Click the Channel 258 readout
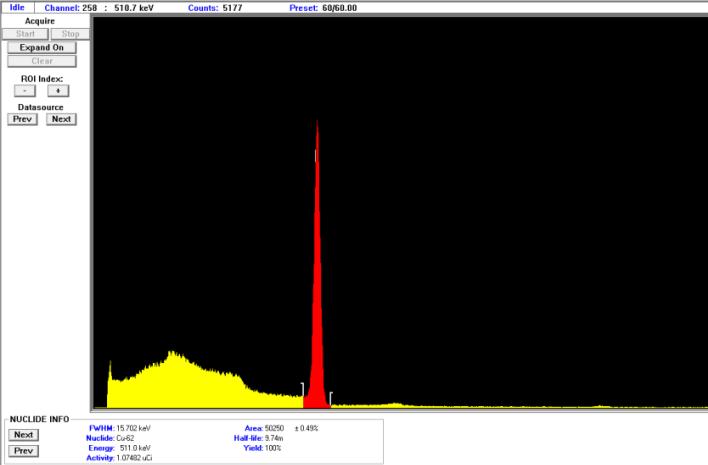The height and width of the screenshot is (465, 708). tap(70, 8)
